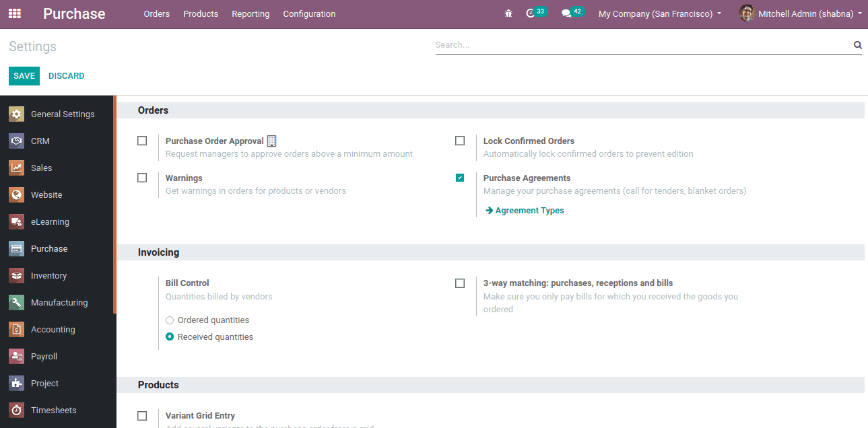Open the Orders menu
This screenshot has height=428, width=868.
pos(157,13)
